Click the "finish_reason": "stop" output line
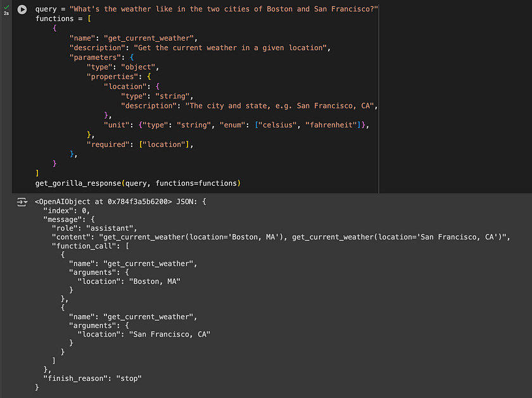 92,378
